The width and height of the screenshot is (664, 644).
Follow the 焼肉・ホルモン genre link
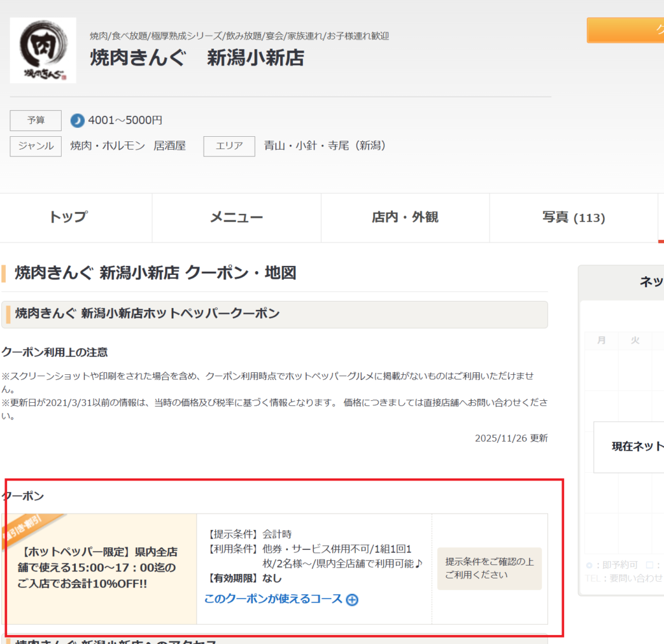[108, 146]
